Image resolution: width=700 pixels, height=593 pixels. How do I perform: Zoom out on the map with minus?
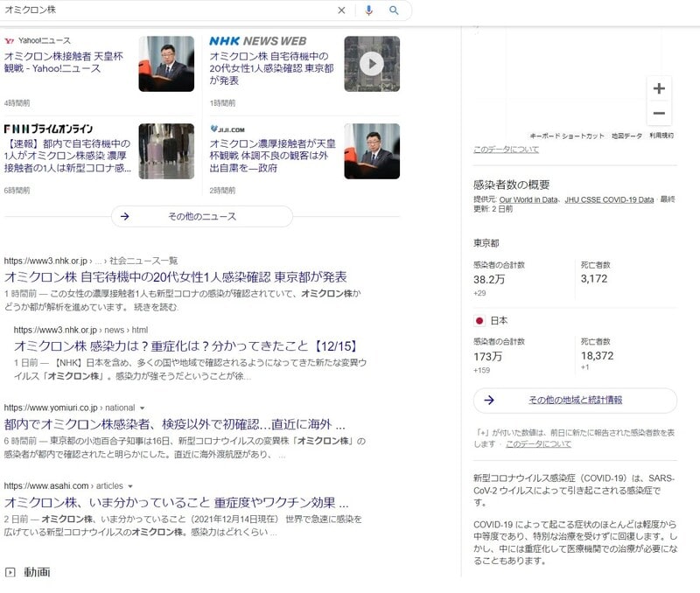click(x=659, y=113)
